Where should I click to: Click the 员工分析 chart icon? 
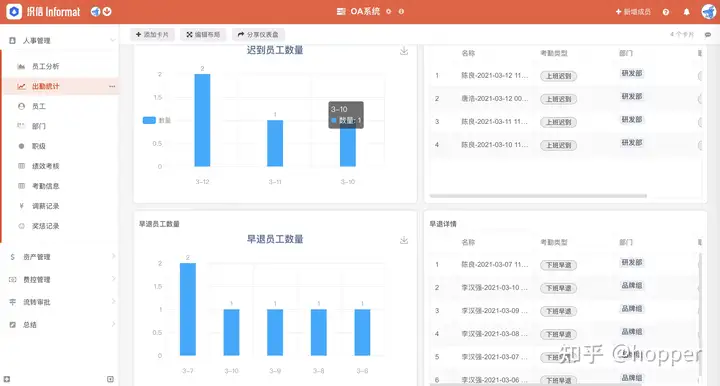(x=21, y=67)
